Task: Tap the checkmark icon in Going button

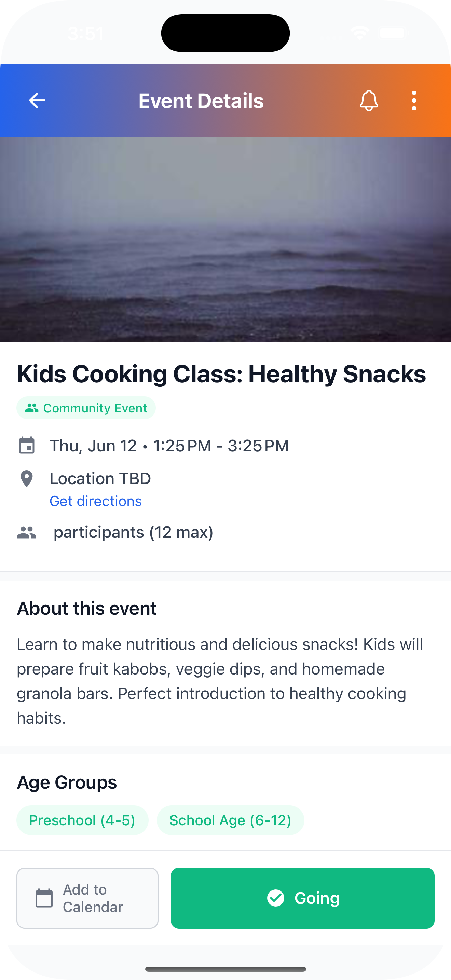Action: (276, 898)
